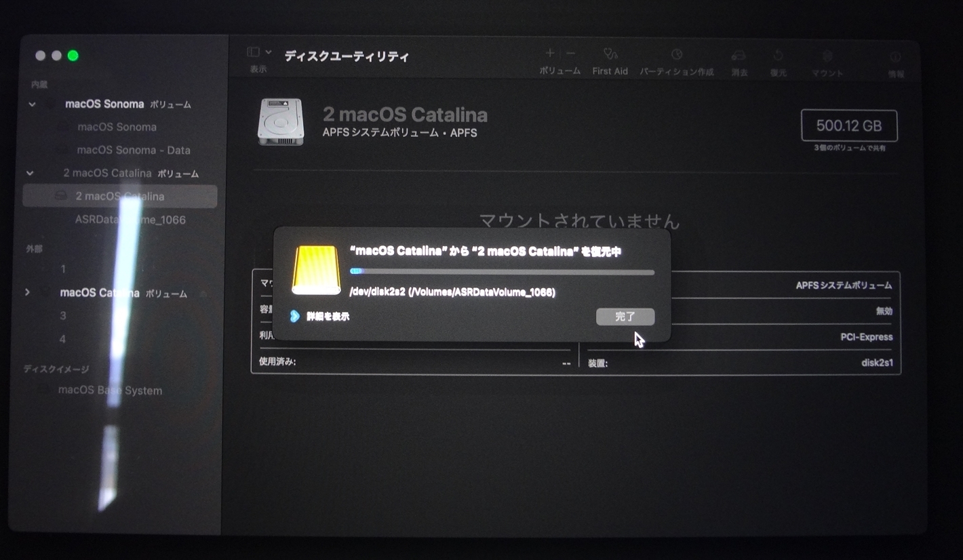The width and height of the screenshot is (963, 560).
Task: Click the 消去 erase toolbar icon
Action: (739, 55)
